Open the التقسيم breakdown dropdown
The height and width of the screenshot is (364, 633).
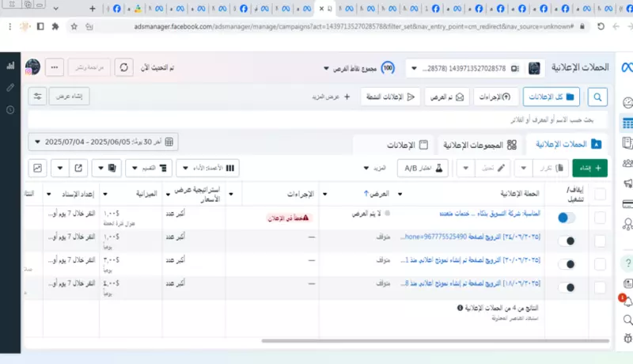click(149, 168)
